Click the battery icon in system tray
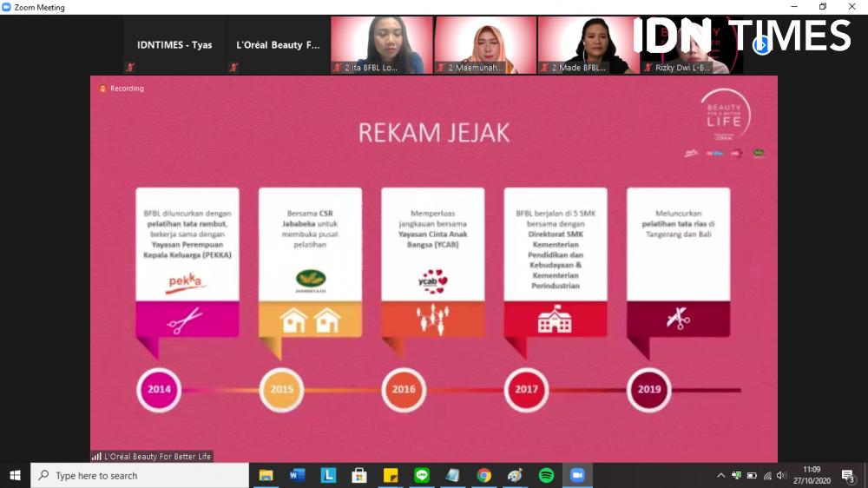868x488 pixels. (752, 475)
